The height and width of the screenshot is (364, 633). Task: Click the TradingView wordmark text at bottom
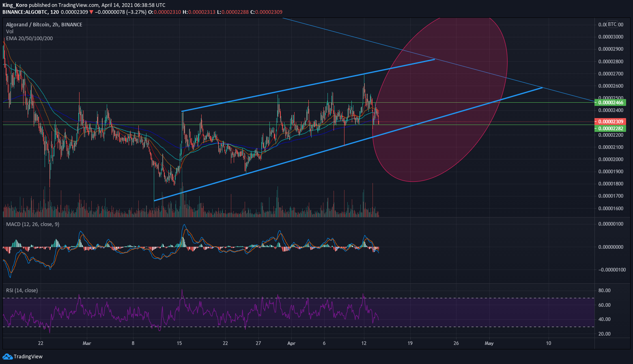pos(28,356)
